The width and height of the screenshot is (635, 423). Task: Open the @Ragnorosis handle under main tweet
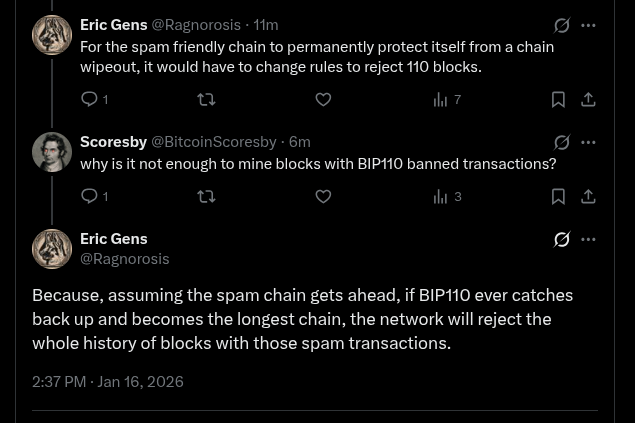(x=124, y=259)
